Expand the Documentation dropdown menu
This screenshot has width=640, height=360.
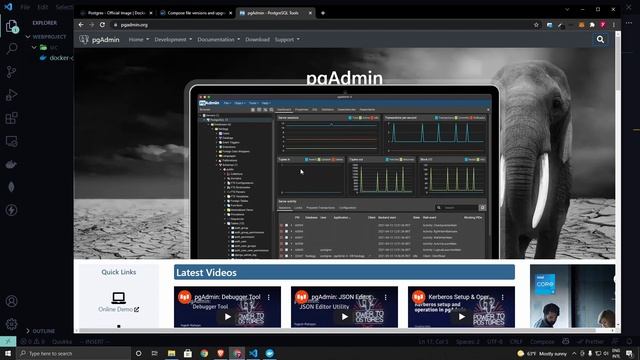point(219,40)
